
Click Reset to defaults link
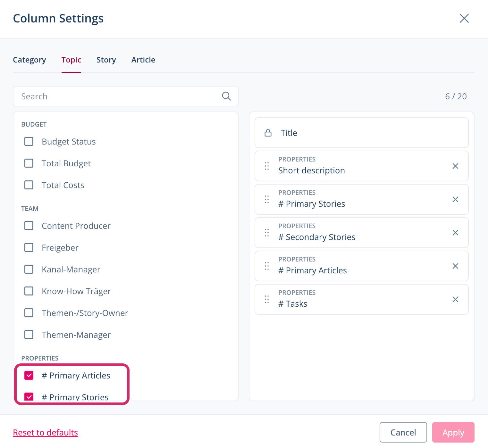(x=45, y=433)
